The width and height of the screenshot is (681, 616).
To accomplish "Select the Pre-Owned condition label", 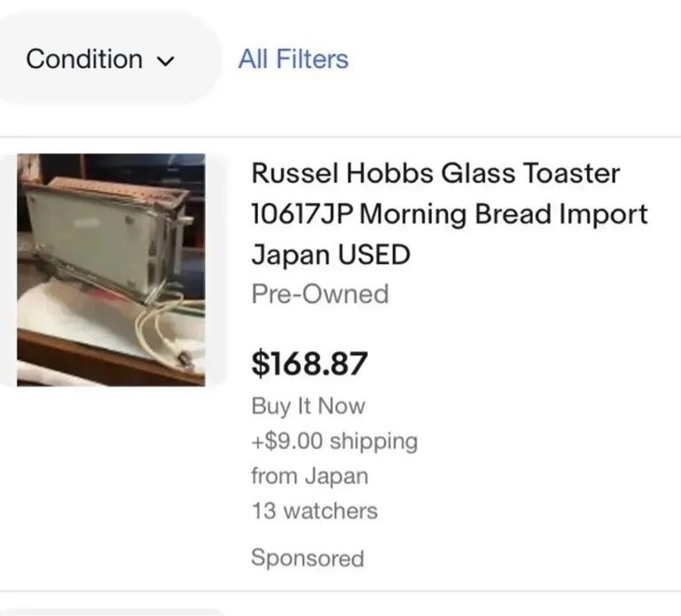I will click(320, 293).
